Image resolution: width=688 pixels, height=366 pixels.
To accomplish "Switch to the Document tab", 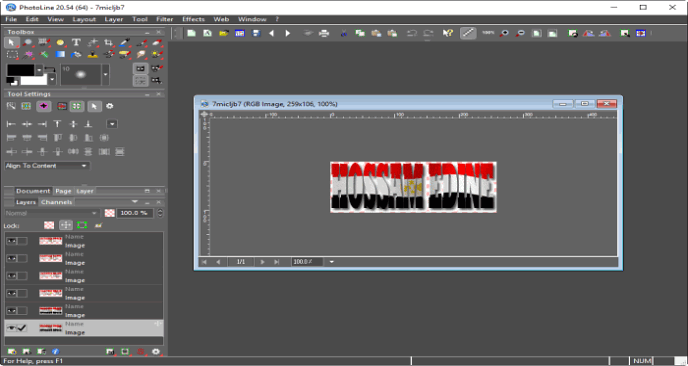I will [33, 191].
